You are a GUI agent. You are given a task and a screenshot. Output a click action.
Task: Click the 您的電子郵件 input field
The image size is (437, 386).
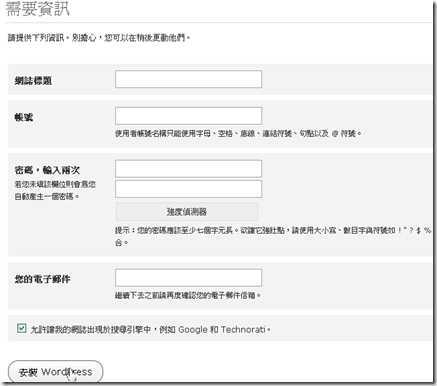coord(188,278)
